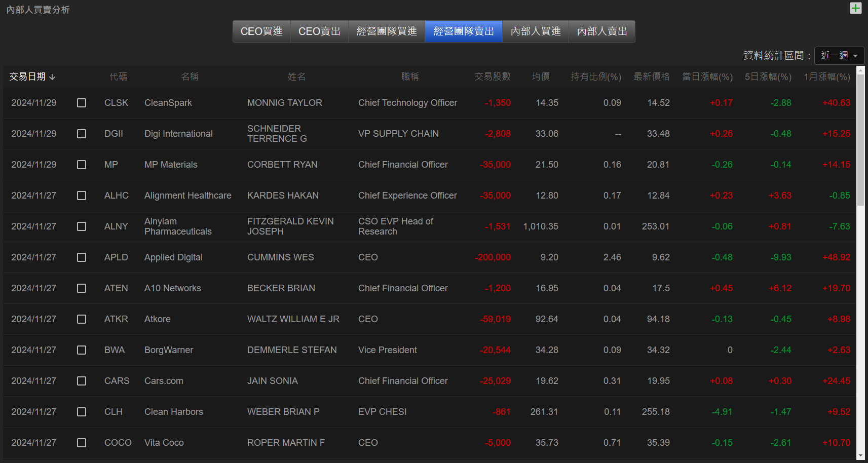The height and width of the screenshot is (463, 868).
Task: Open the 內部人賣出 tab
Action: (x=602, y=31)
